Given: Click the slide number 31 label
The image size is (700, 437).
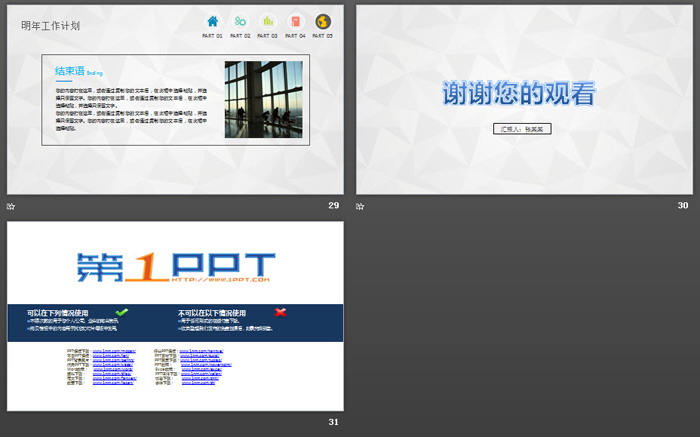Looking at the screenshot, I should coord(333,422).
